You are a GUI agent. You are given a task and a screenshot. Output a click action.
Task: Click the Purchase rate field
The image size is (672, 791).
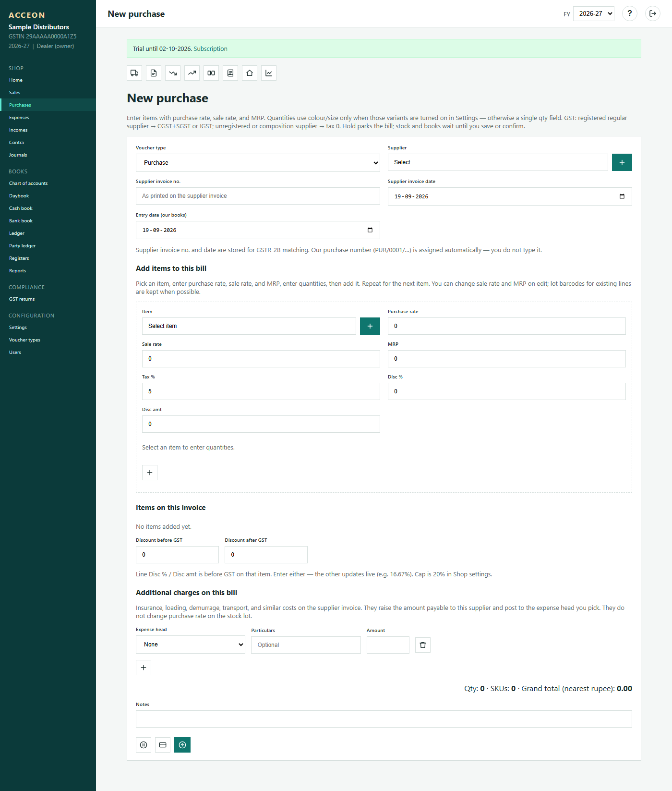(507, 326)
